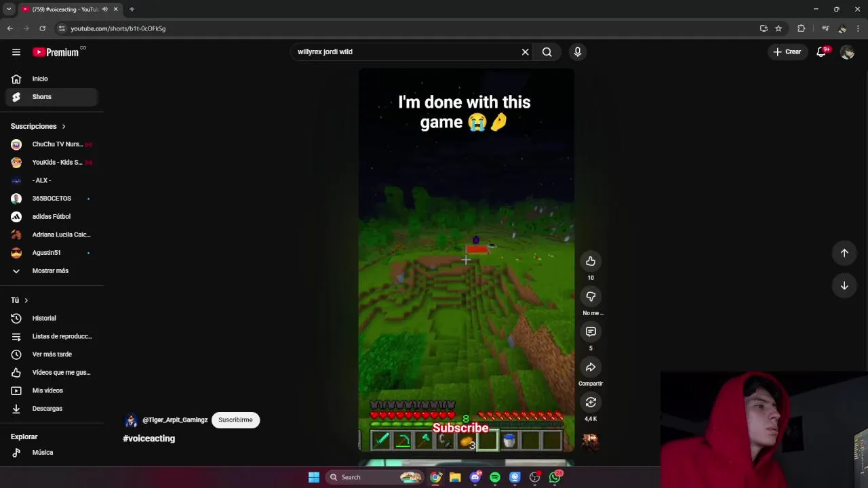
Task: Dislike the Short (No me gusta)
Action: click(591, 297)
